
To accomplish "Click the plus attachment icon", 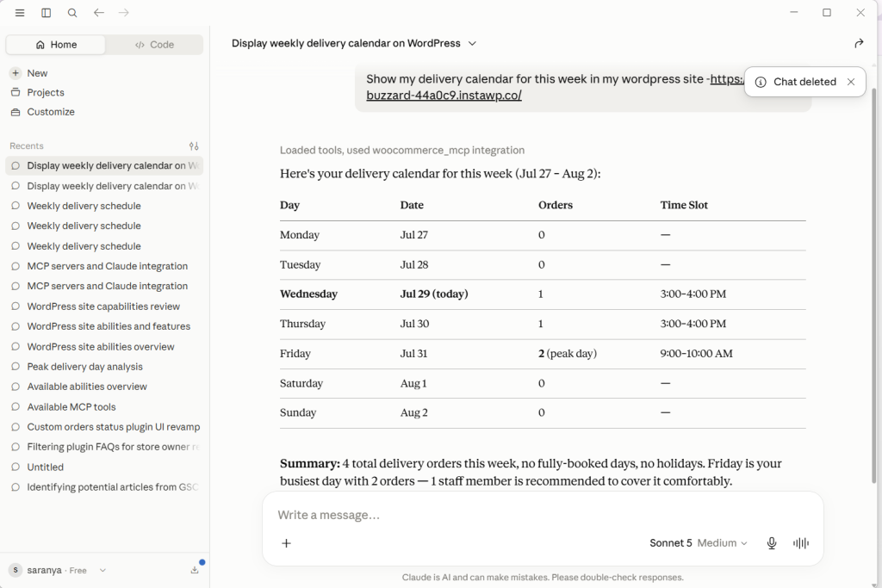I will 286,543.
